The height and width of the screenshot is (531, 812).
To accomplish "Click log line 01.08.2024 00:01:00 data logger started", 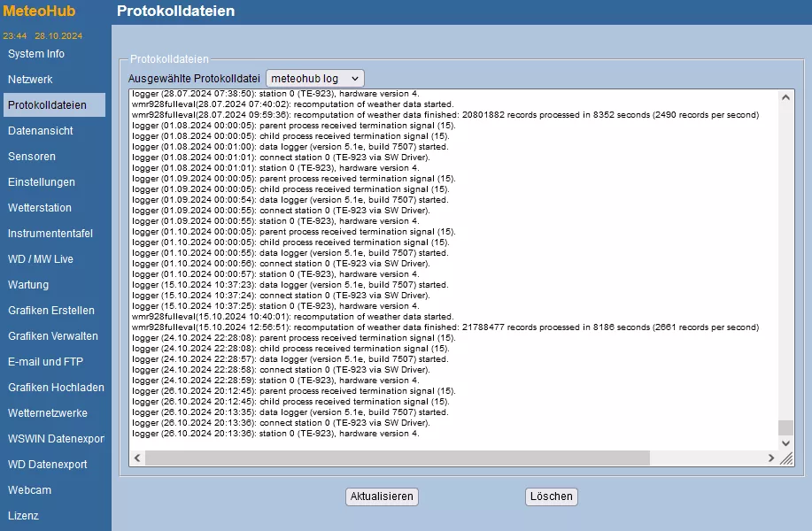I will (x=290, y=146).
